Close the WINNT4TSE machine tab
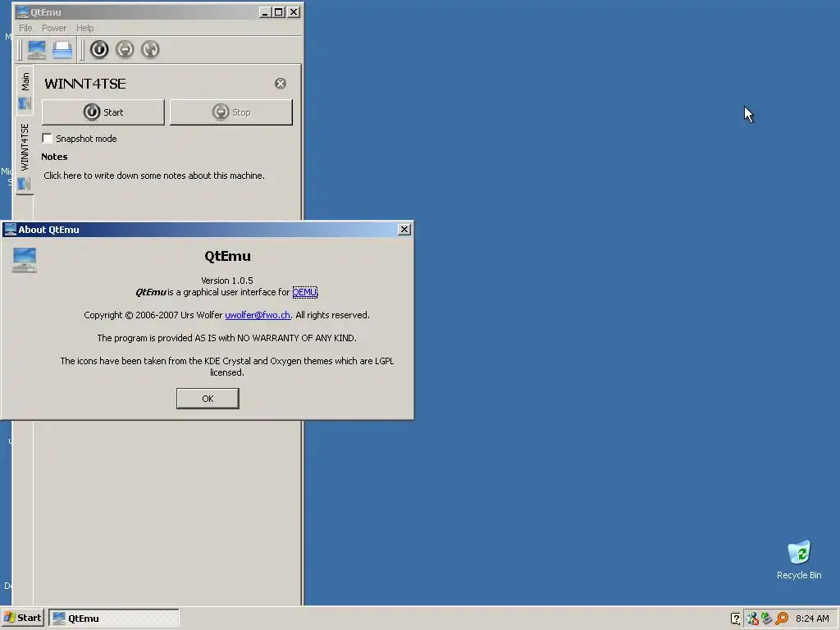Image resolution: width=840 pixels, height=630 pixels. coord(281,84)
